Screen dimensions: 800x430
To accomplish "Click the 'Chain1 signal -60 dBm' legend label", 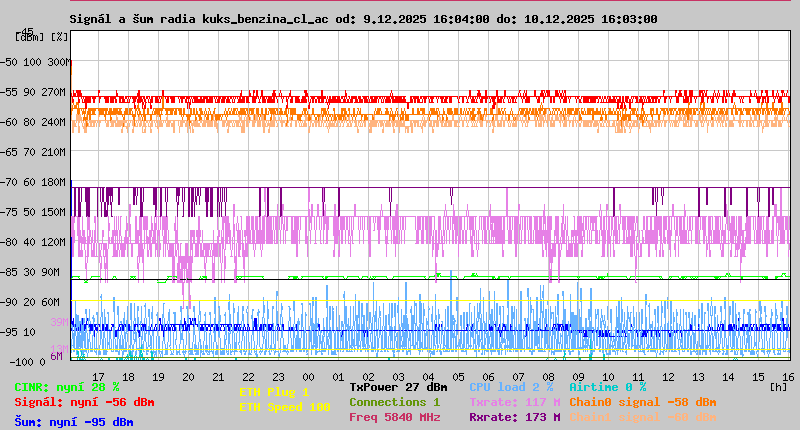I will pyautogui.click(x=643, y=417).
